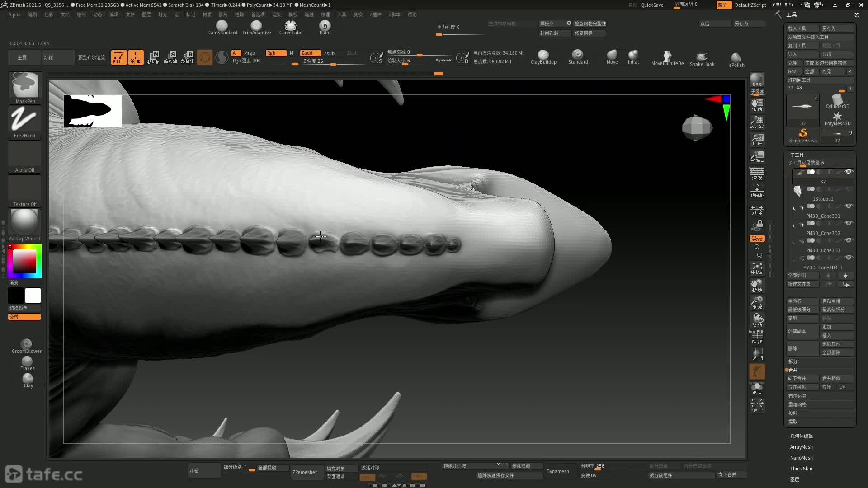
Task: Toggle visibility eye of subtool 32
Action: pyautogui.click(x=849, y=172)
